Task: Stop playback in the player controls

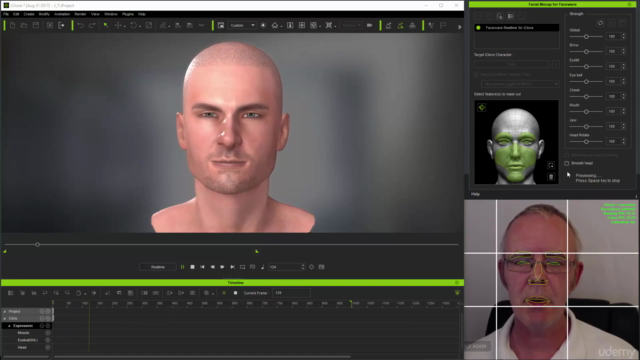Action: coord(193,267)
